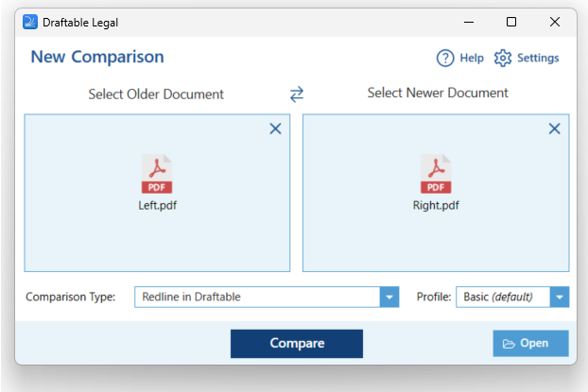Remove Left.pdf with its X button

click(x=276, y=128)
